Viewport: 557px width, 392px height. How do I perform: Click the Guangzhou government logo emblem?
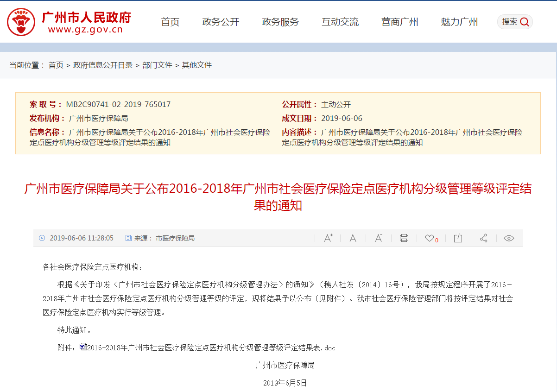pyautogui.click(x=21, y=22)
